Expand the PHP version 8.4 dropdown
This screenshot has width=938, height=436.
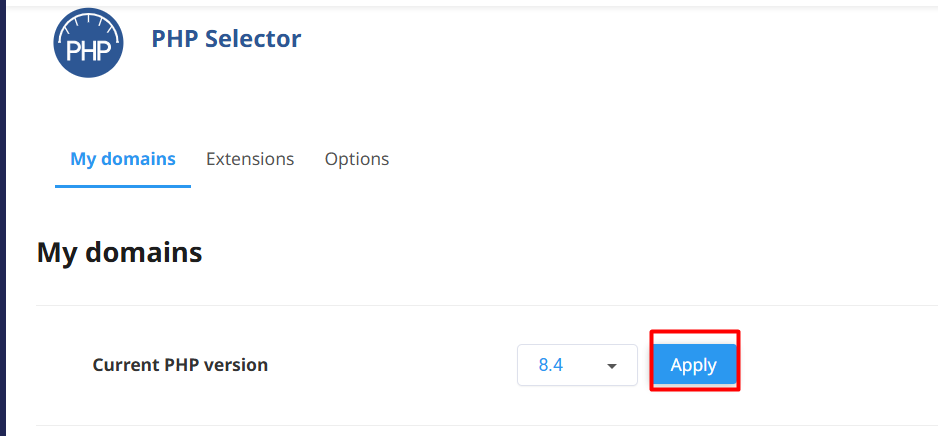[x=577, y=365]
